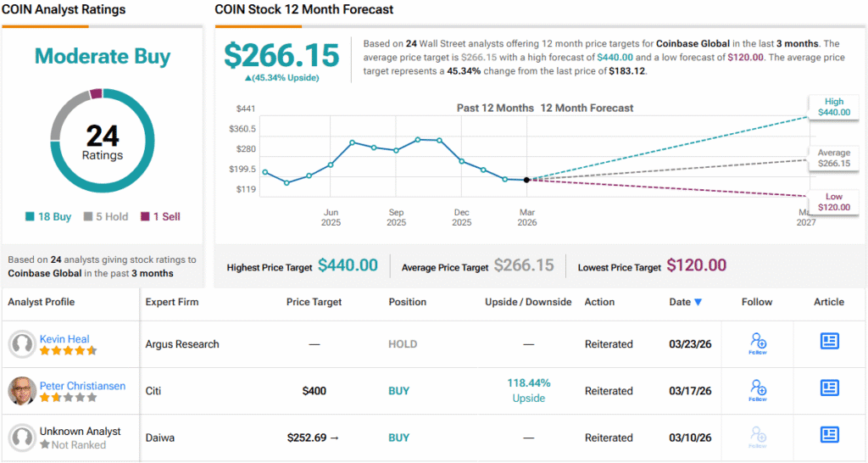Click High $440.00 forecast label
Image resolution: width=868 pixels, height=463 pixels.
[x=834, y=107]
